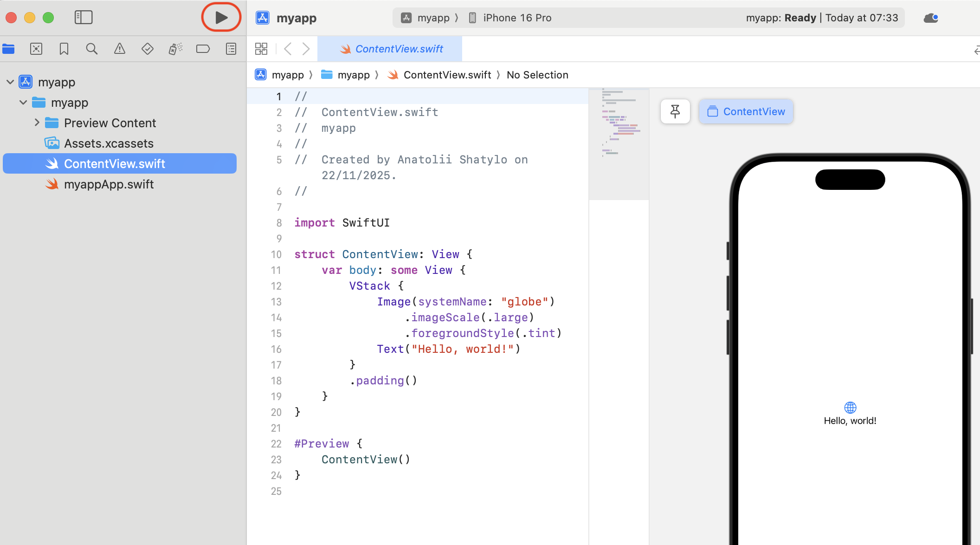Click the Run play button
Viewport: 980px width, 545px height.
[x=221, y=18]
